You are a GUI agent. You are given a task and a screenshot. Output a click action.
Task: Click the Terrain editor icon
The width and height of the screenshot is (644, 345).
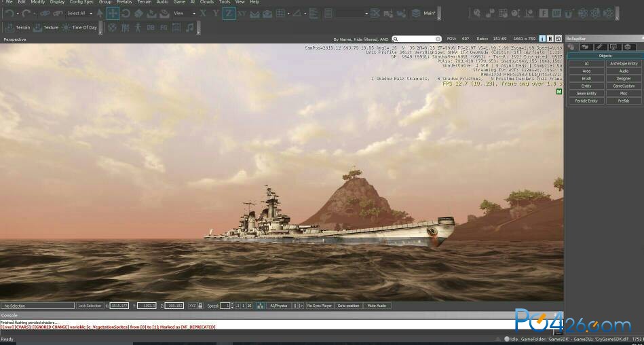click(x=10, y=28)
